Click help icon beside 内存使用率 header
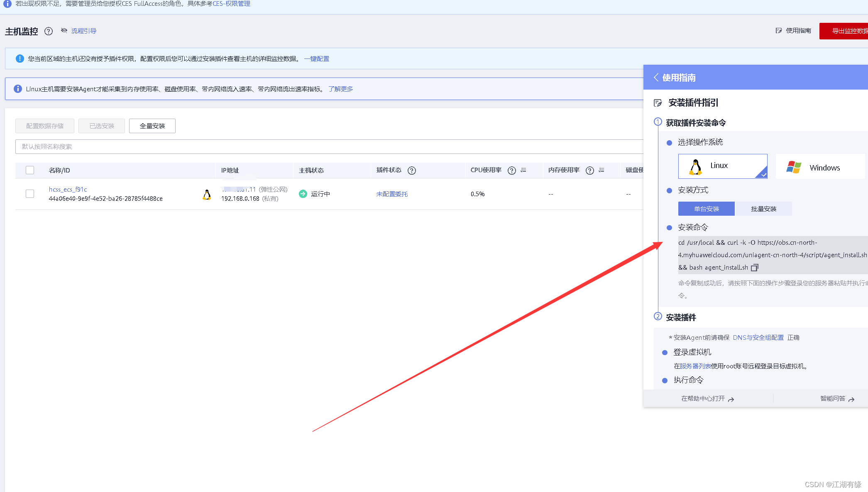The image size is (868, 492). pyautogui.click(x=589, y=170)
